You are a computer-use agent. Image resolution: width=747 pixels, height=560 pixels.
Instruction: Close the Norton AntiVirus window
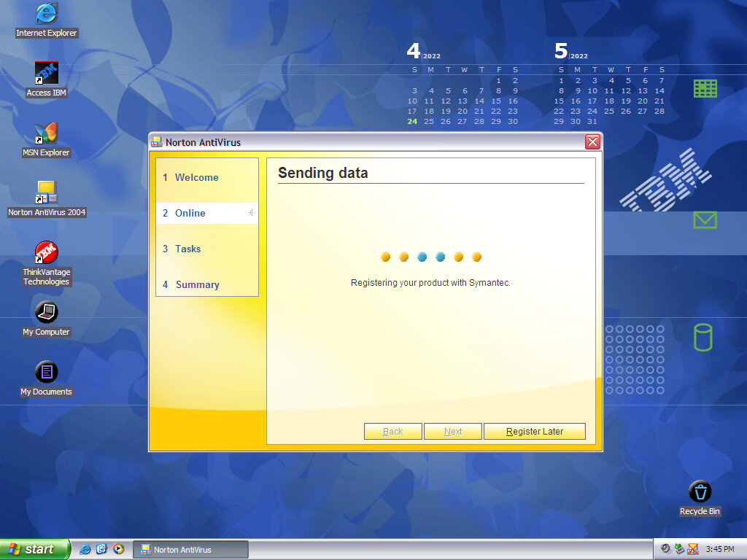(x=592, y=142)
